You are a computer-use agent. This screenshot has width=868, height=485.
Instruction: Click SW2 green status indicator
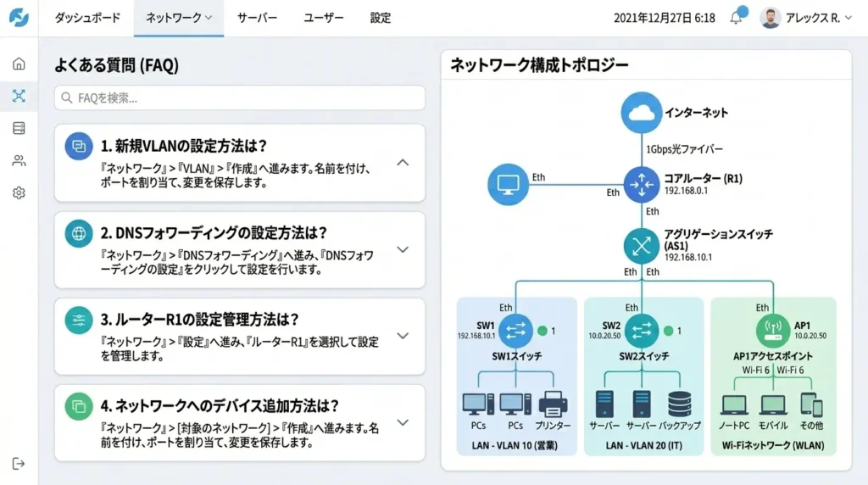(669, 331)
